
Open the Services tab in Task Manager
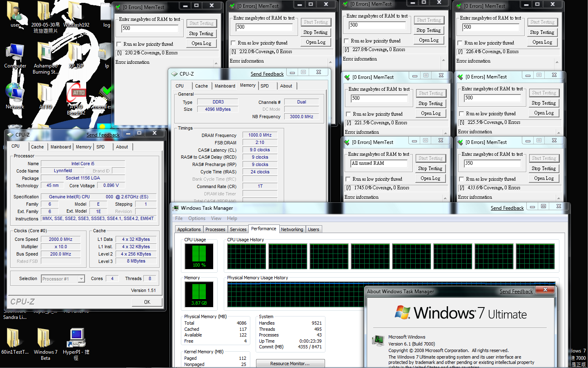238,229
